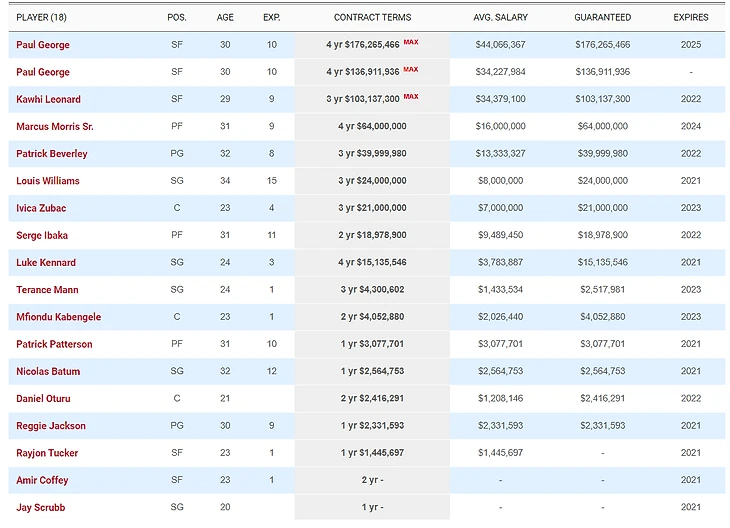Select the $2,026,440 average salary value

tap(500, 317)
